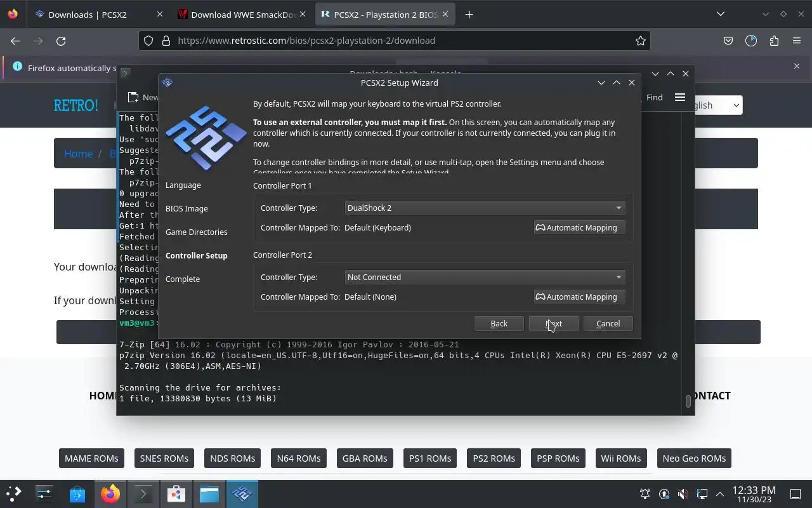The image size is (812, 508).
Task: Open Discover software center in taskbar
Action: pos(77,493)
